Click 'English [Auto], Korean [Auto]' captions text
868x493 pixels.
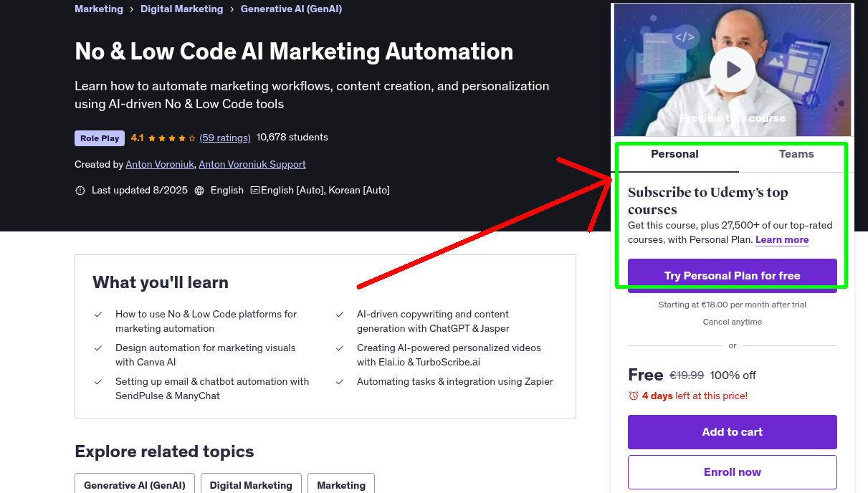click(325, 191)
